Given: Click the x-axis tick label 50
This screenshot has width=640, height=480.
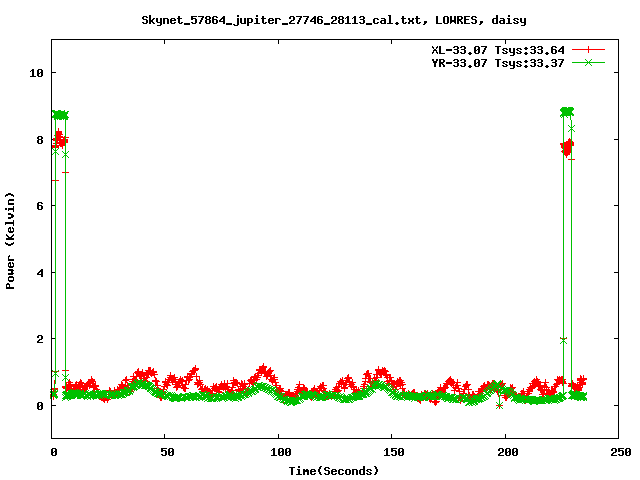Looking at the screenshot, I should point(167,452).
